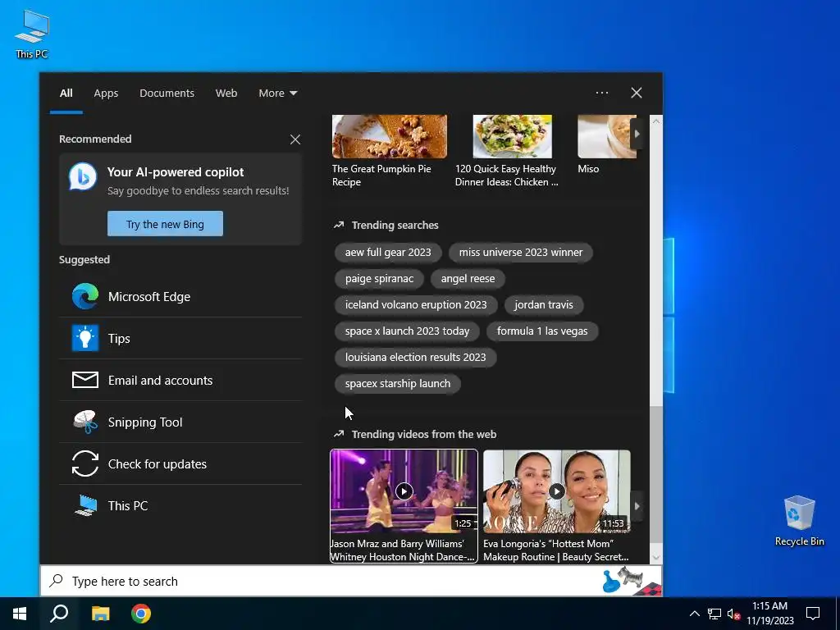Launch the Snipping Tool scissors icon
The height and width of the screenshot is (630, 840).
point(85,422)
